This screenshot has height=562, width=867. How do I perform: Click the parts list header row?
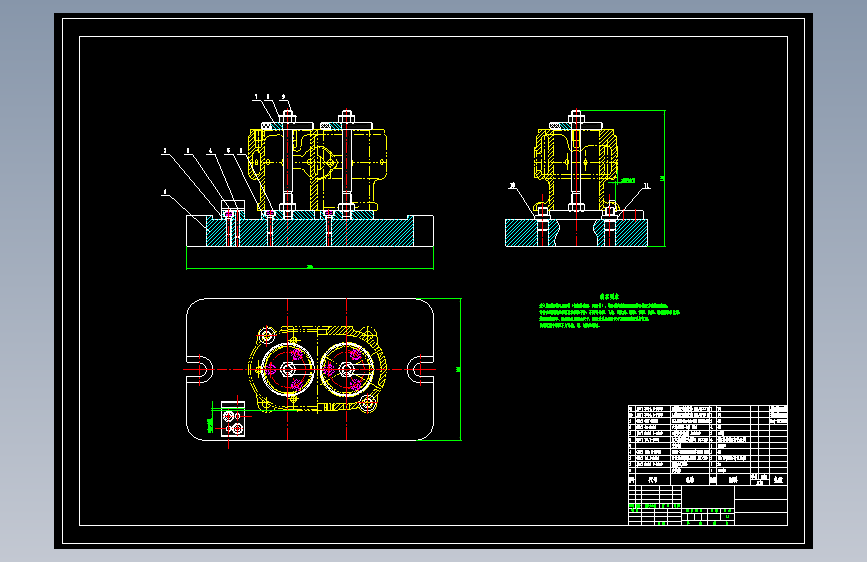tap(708, 480)
